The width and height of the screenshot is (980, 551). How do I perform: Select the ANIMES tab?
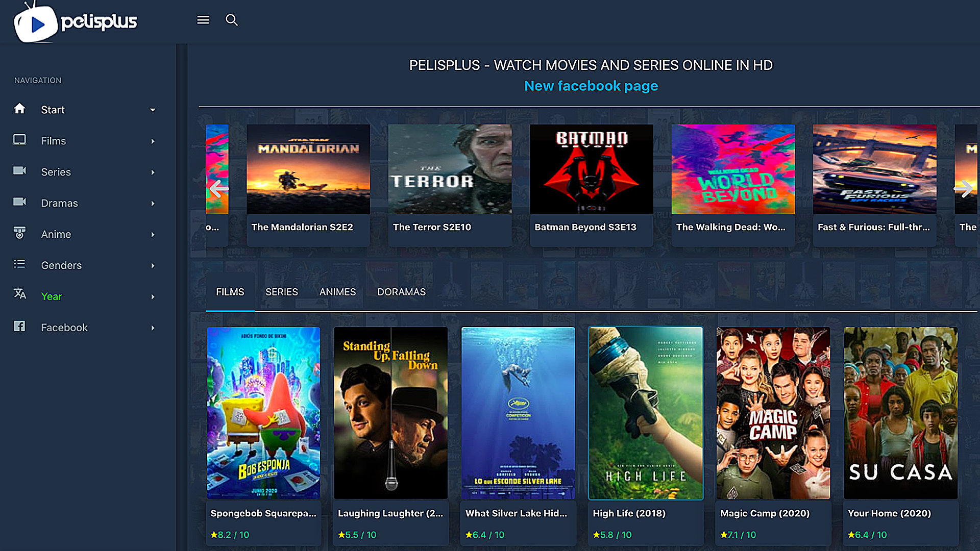pyautogui.click(x=337, y=291)
